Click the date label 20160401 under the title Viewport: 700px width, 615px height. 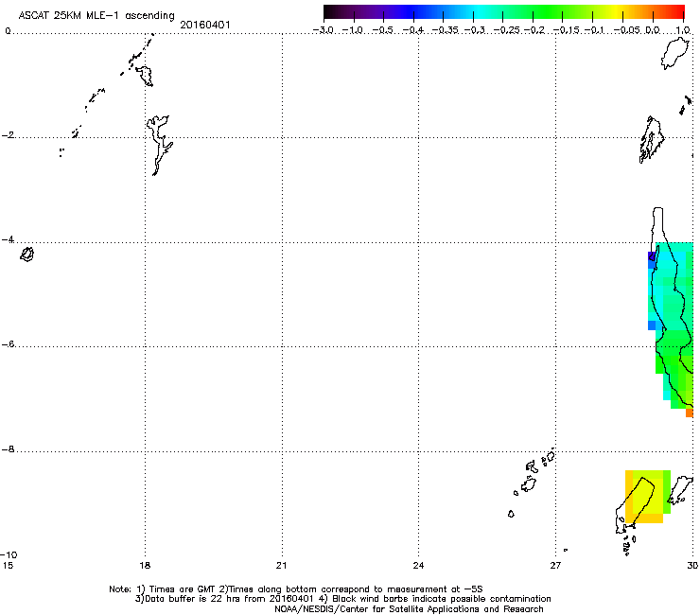tap(205, 25)
